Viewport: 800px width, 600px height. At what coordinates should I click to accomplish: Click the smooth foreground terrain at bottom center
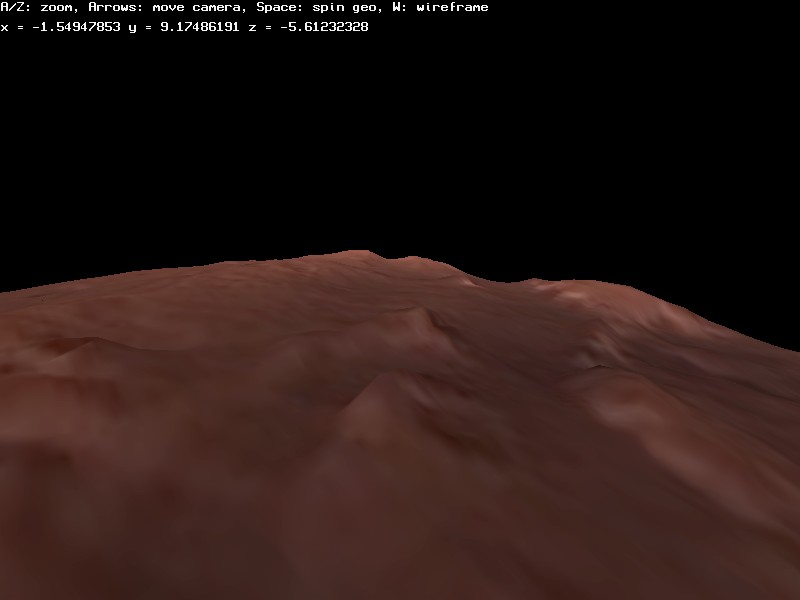[400, 540]
